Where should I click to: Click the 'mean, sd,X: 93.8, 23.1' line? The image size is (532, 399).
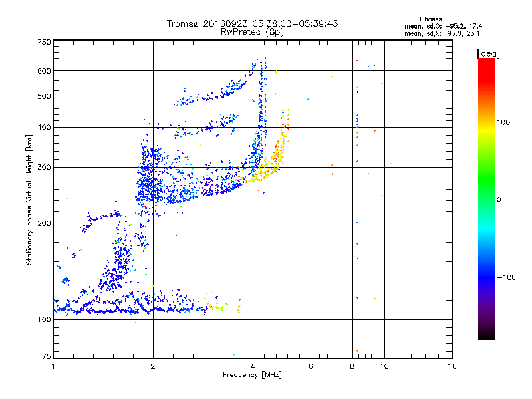coord(442,33)
